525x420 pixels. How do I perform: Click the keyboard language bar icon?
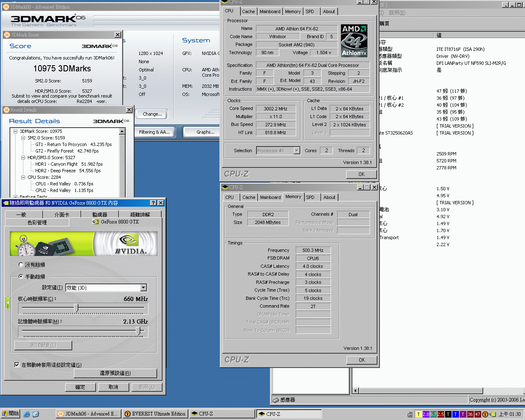pos(411,414)
